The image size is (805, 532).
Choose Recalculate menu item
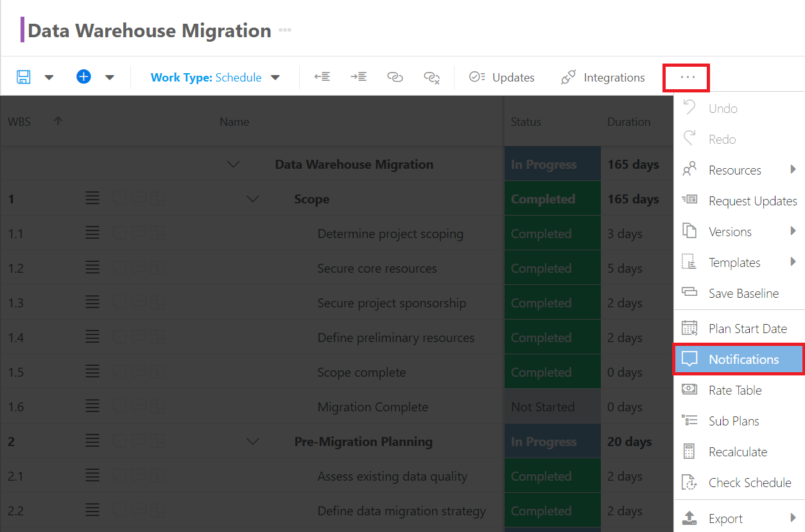739,452
